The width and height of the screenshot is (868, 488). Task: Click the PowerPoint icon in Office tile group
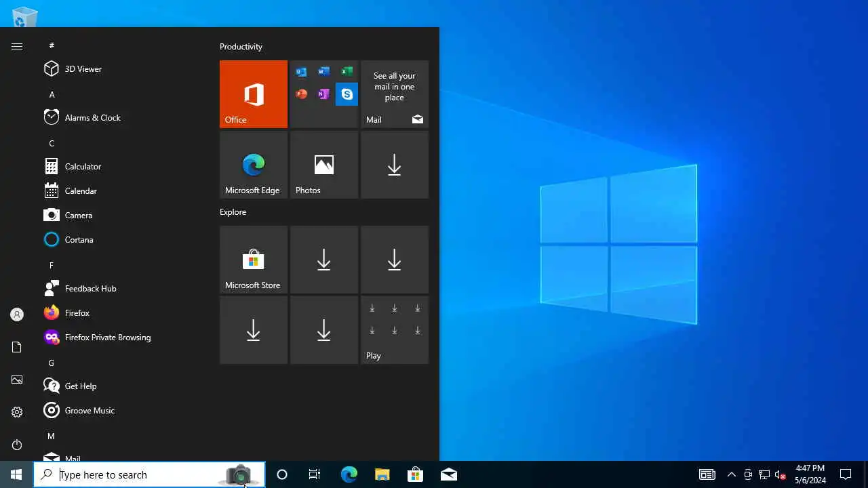pos(301,94)
